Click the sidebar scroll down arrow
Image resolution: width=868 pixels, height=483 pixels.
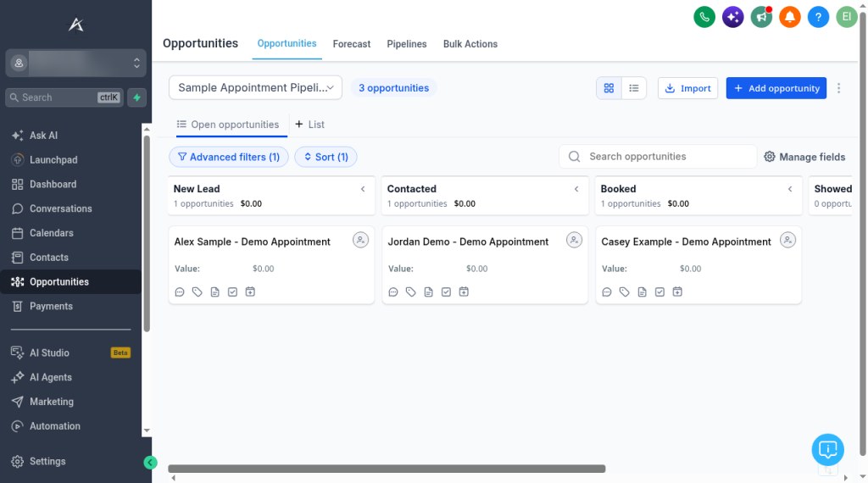[147, 430]
